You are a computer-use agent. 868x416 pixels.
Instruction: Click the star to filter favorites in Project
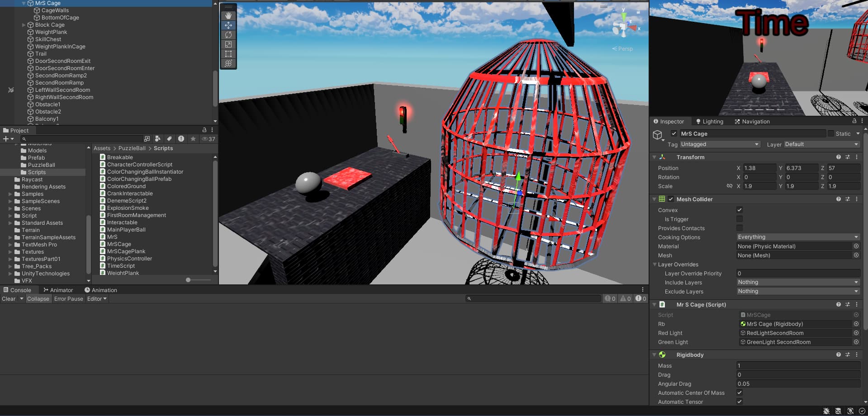[x=193, y=139]
